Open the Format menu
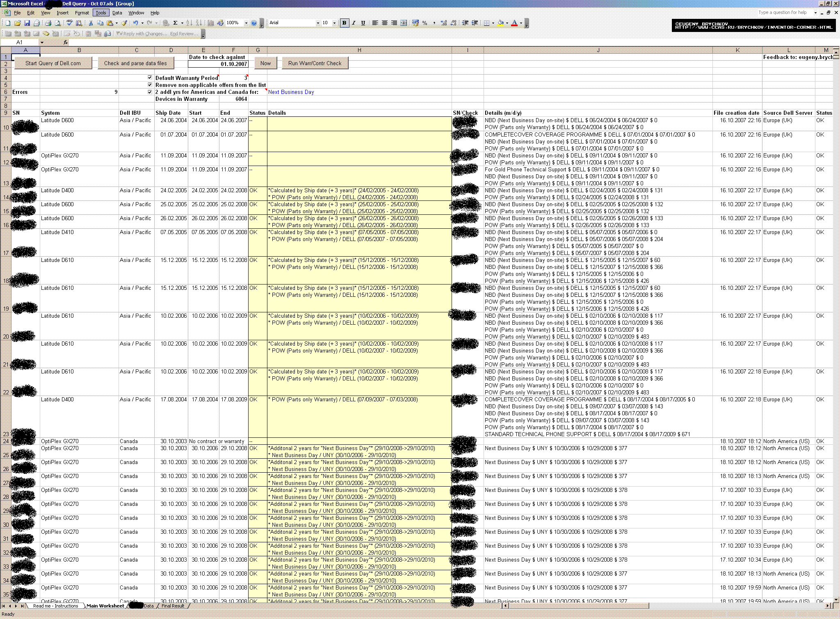This screenshot has width=840, height=619. click(x=82, y=13)
